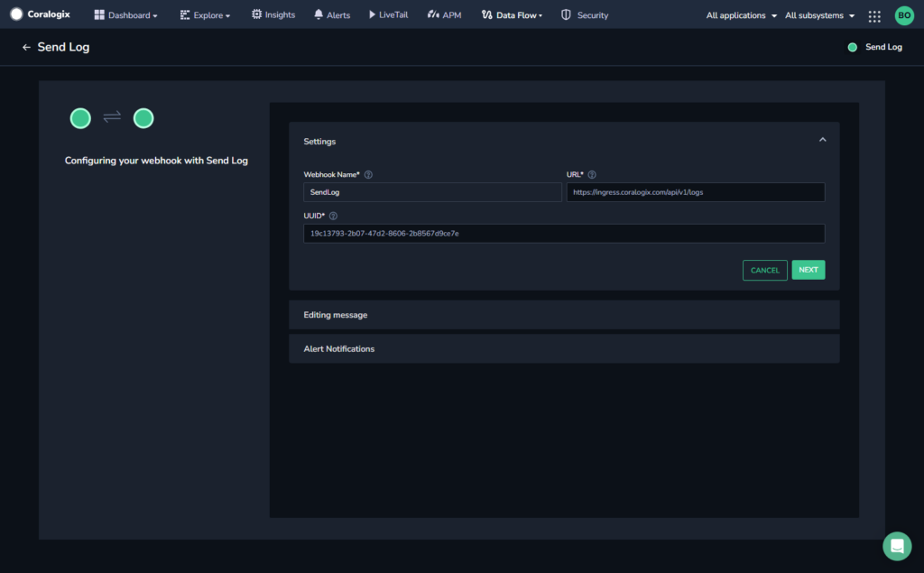Viewport: 924px width, 573px height.
Task: Expand the All applications filter
Action: [742, 15]
